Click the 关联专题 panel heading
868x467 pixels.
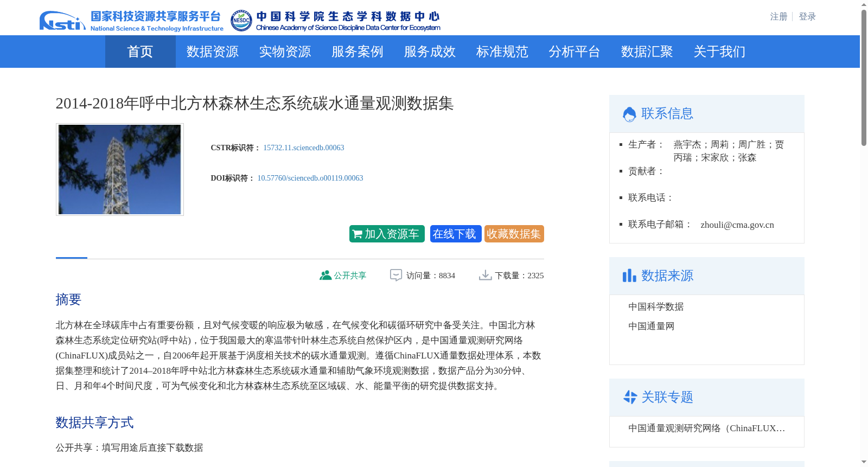[667, 397]
